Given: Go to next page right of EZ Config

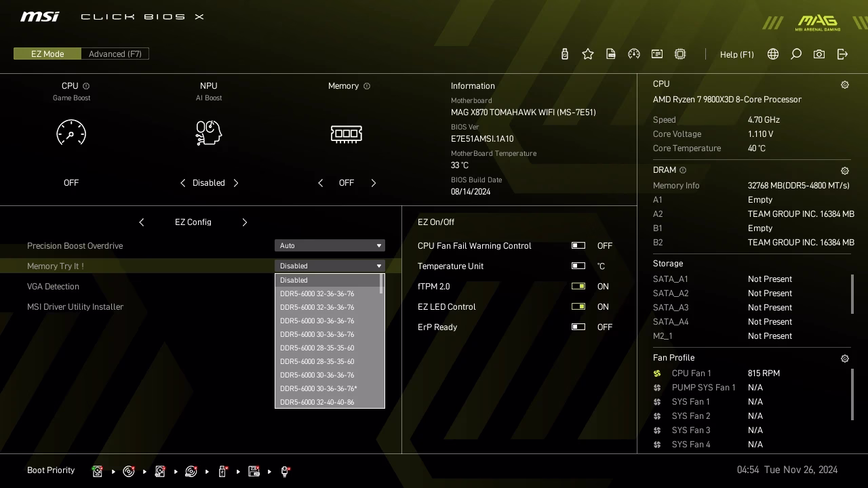Looking at the screenshot, I should (245, 222).
